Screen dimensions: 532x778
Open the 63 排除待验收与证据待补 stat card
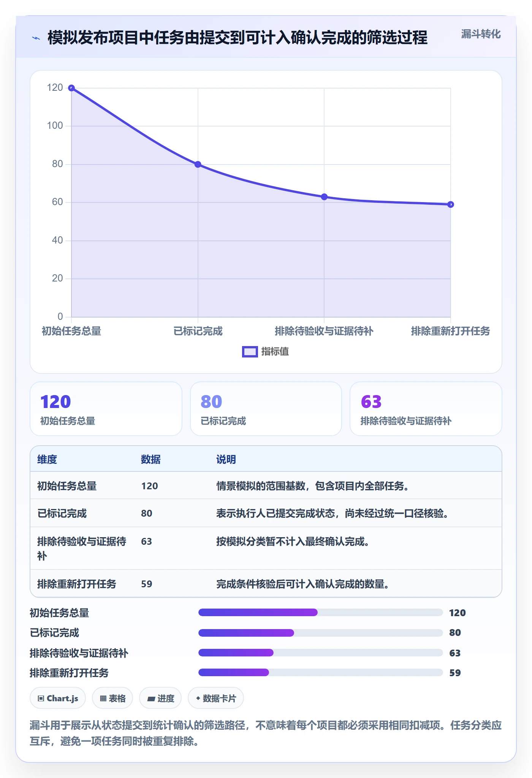[426, 409]
